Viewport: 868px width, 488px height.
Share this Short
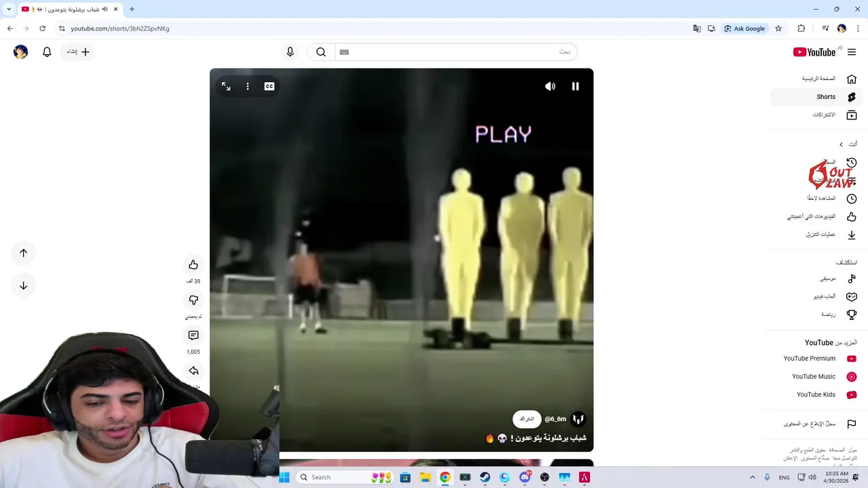click(193, 371)
